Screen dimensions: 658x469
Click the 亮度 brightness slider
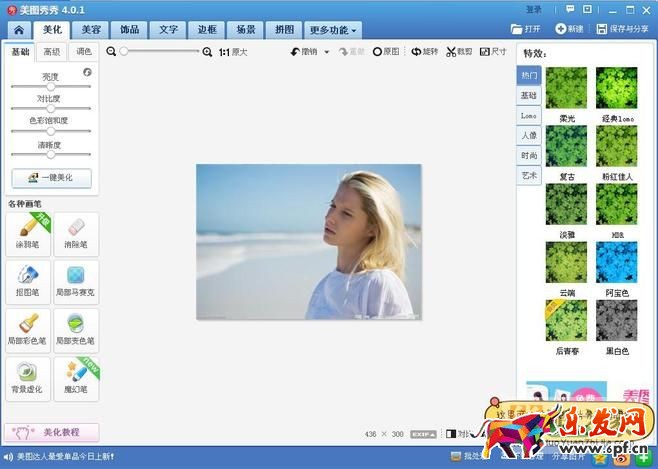[x=50, y=87]
